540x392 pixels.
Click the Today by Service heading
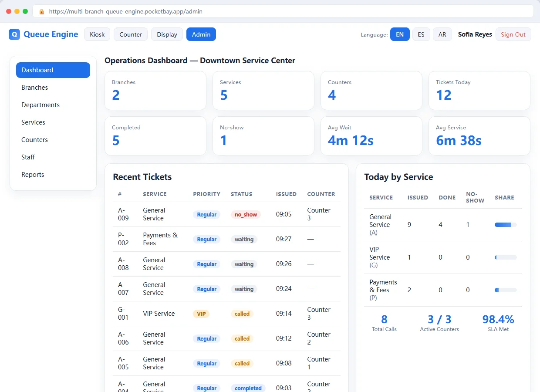(398, 177)
